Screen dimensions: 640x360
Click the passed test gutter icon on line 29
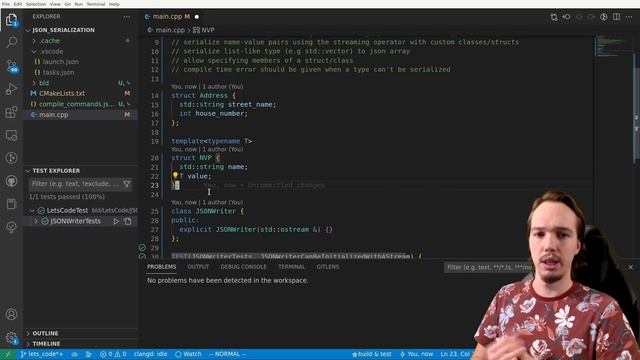point(142,247)
